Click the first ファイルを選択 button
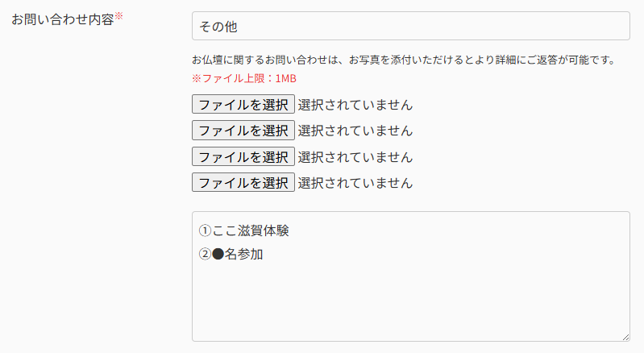The image size is (644, 353). (243, 105)
